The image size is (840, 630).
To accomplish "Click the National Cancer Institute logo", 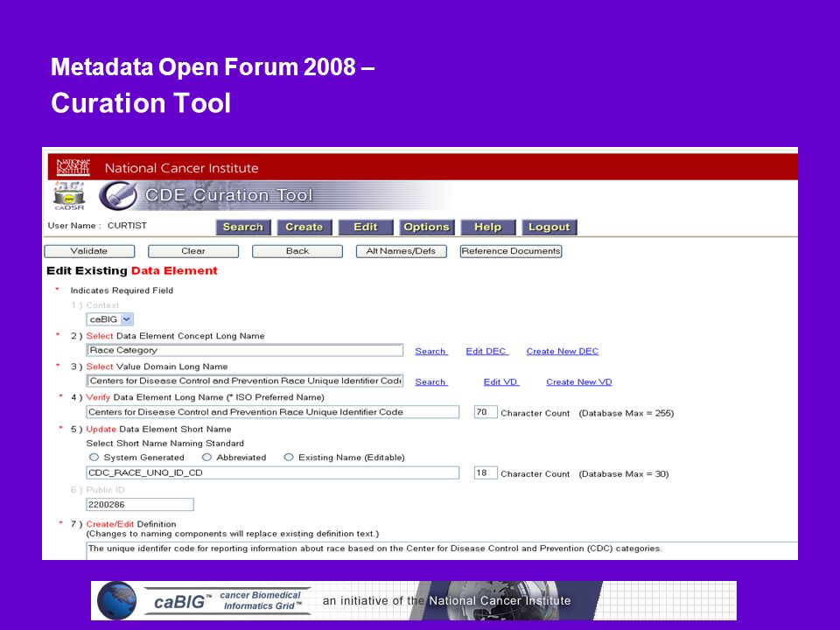I will [73, 167].
